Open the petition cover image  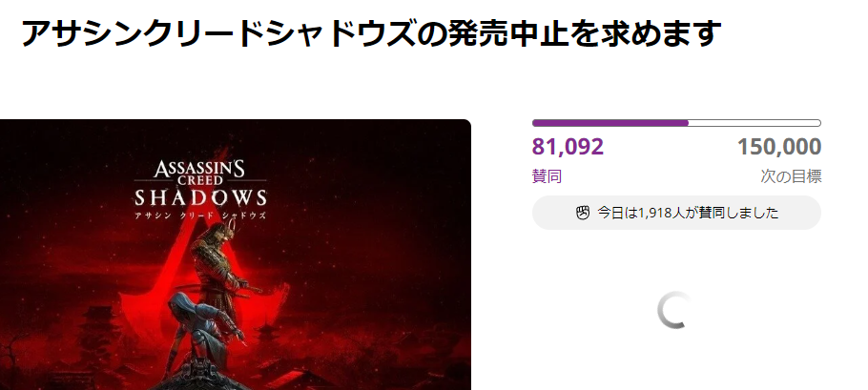click(236, 255)
